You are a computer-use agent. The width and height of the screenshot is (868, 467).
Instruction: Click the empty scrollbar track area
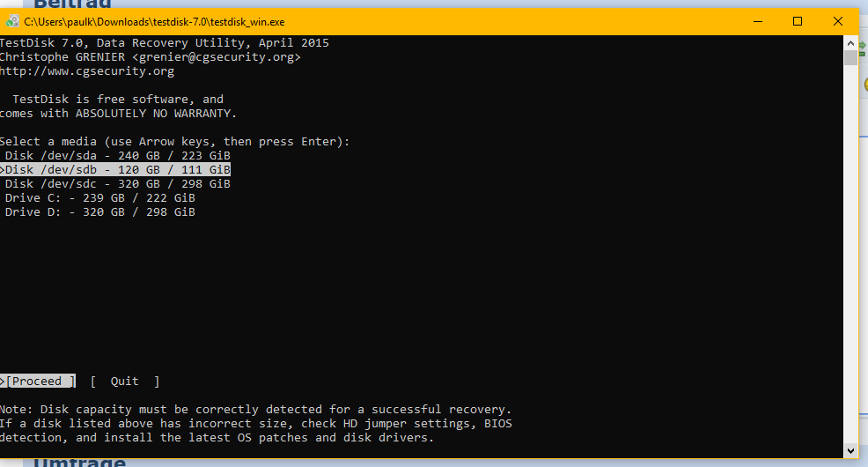851,255
